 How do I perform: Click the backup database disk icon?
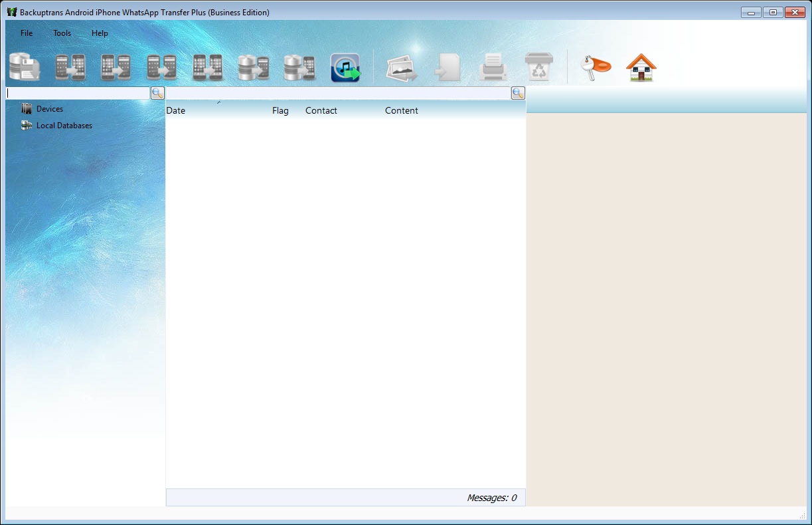pyautogui.click(x=25, y=68)
